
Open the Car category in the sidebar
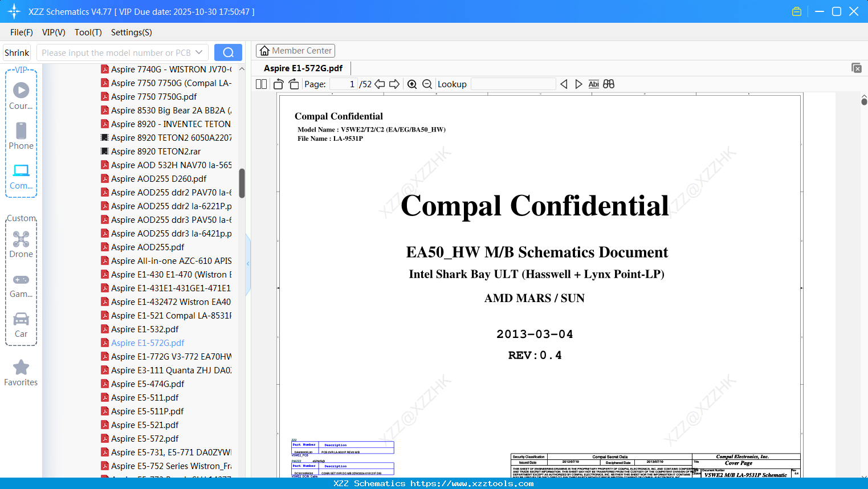click(21, 324)
